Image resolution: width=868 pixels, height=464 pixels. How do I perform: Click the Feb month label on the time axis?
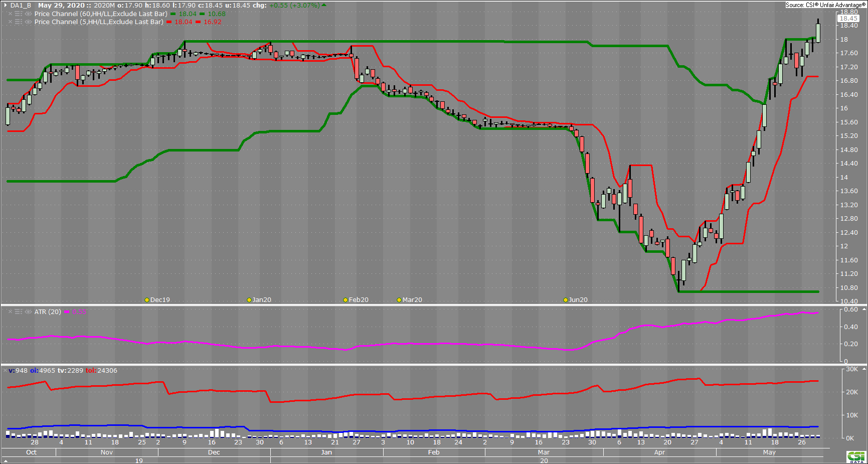point(434,452)
